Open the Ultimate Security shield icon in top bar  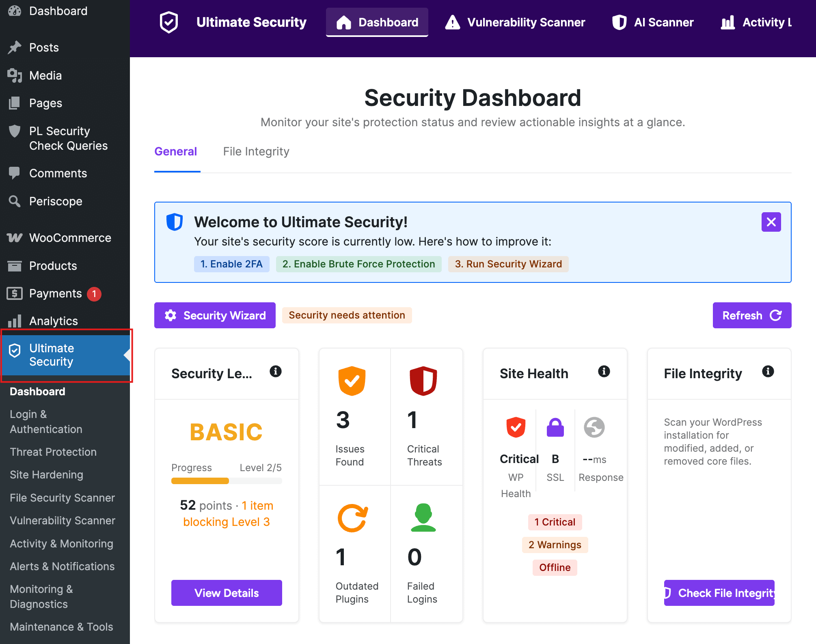168,22
